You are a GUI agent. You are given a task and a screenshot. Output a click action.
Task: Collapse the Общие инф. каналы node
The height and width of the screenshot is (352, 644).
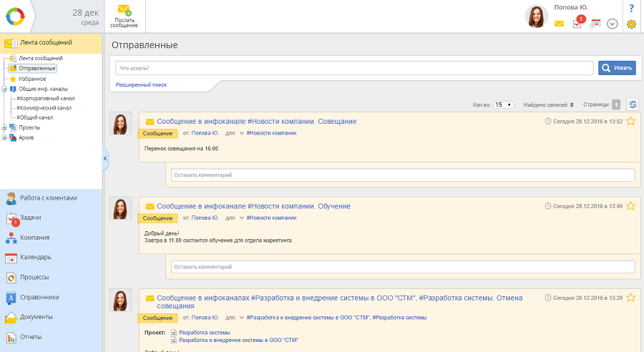click(4, 89)
